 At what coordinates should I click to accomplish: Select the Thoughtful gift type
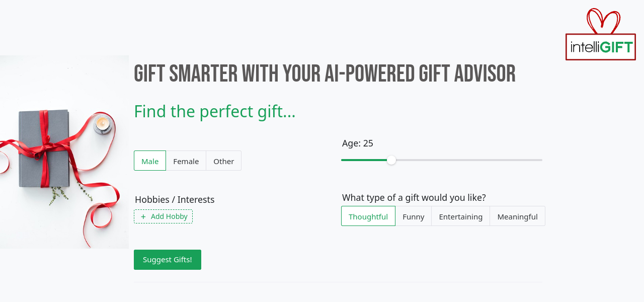(x=368, y=216)
